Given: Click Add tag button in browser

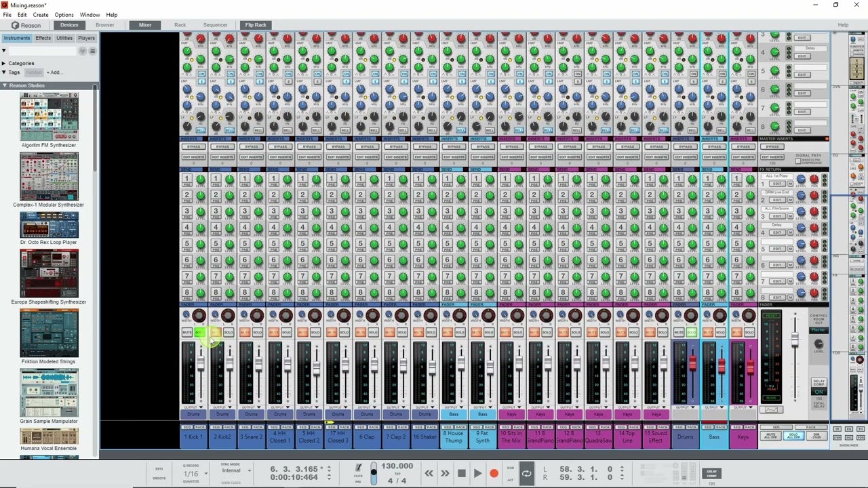Looking at the screenshot, I should coord(54,73).
